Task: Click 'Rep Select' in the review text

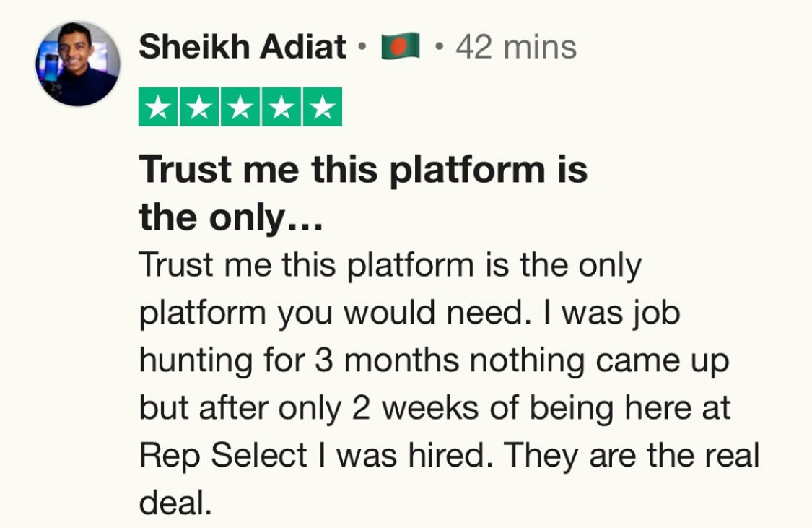Action: [223, 456]
